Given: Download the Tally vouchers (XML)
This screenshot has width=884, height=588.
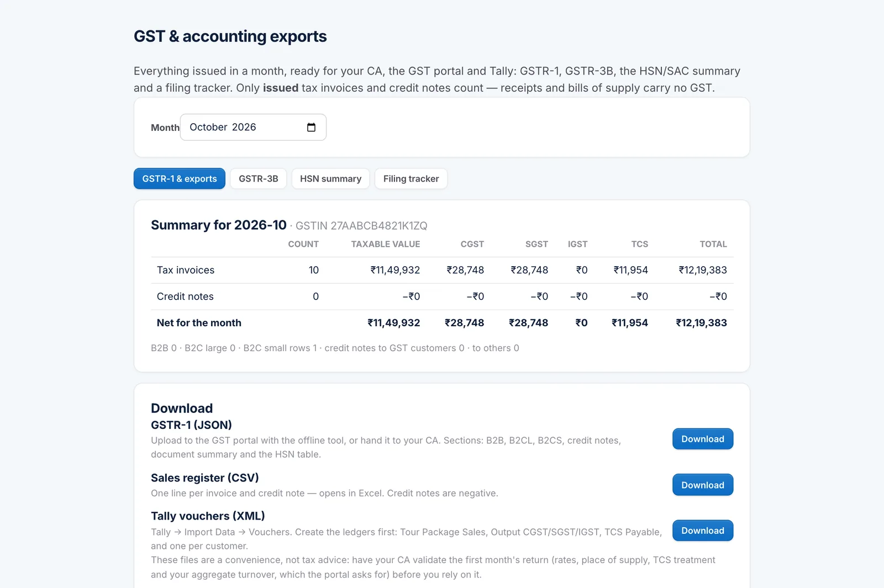Looking at the screenshot, I should (703, 531).
